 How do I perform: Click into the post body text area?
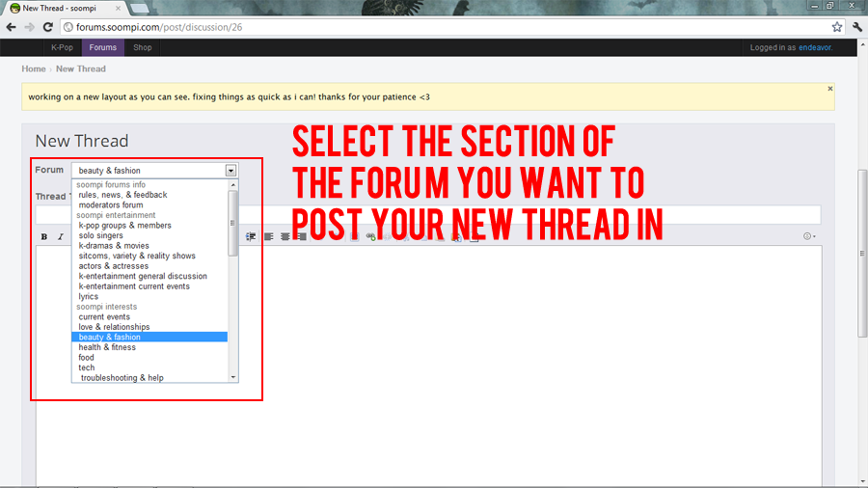coord(429,366)
